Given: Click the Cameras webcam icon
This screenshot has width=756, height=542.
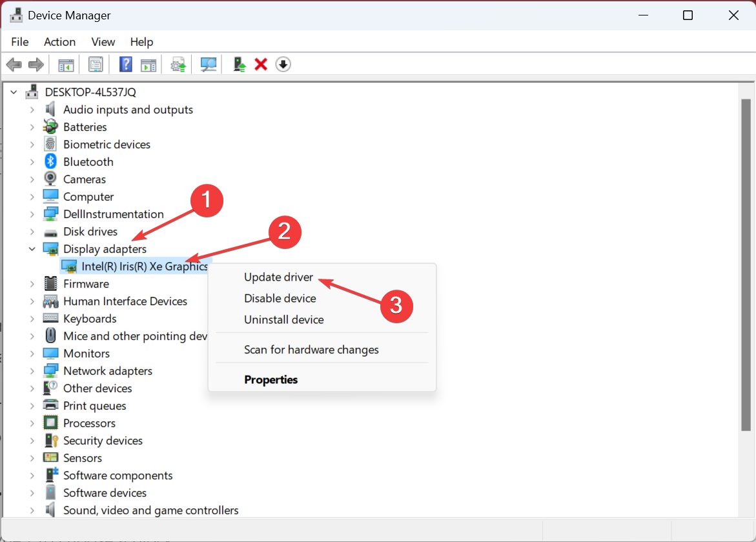Looking at the screenshot, I should tap(50, 179).
